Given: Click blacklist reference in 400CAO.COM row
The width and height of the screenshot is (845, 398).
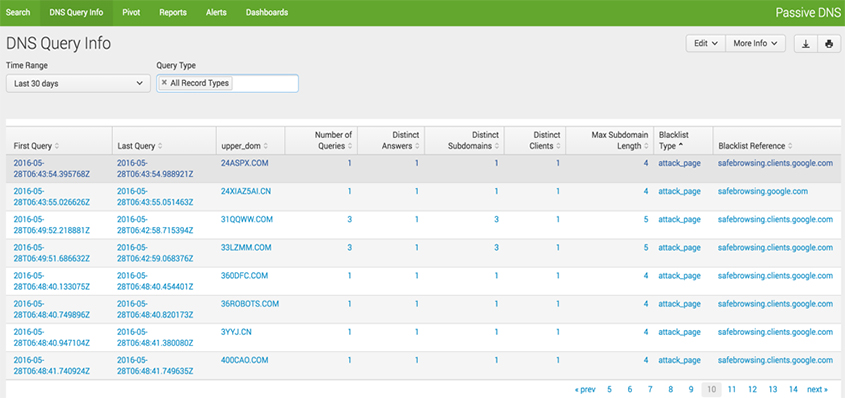Looking at the screenshot, I should [775, 360].
